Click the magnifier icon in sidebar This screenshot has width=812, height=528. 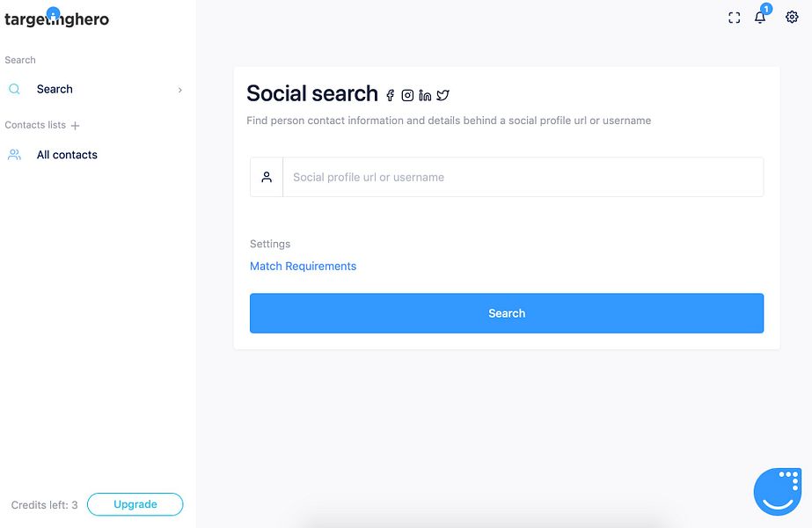(14, 89)
